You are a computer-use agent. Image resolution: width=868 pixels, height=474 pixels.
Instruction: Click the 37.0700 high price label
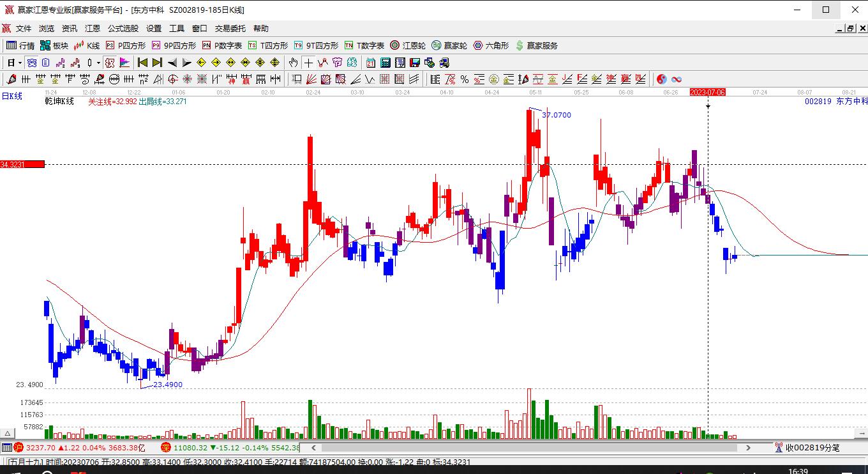pos(557,115)
